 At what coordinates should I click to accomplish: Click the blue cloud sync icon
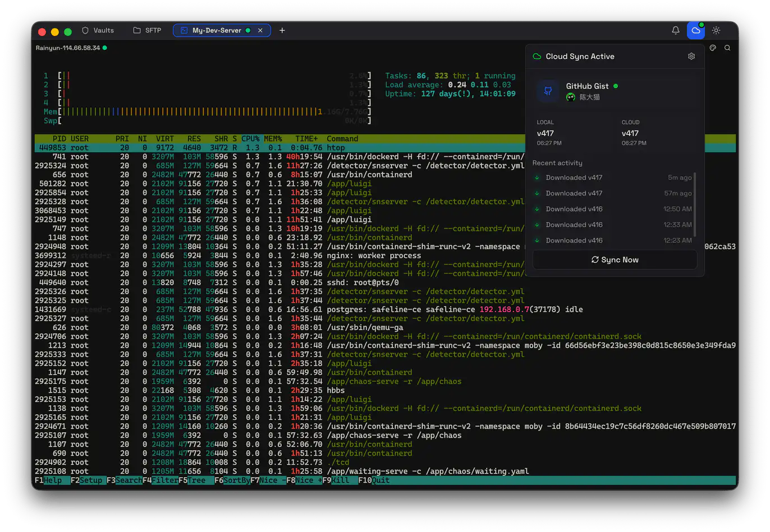(x=696, y=30)
